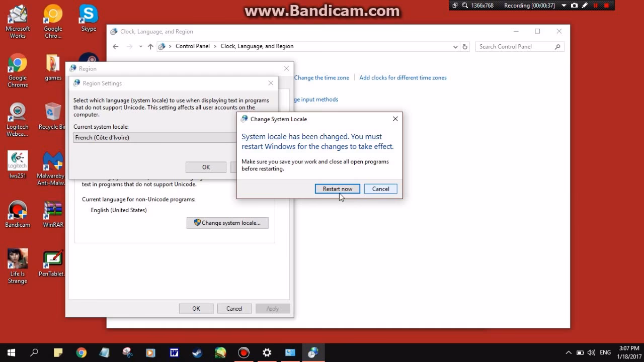Image resolution: width=644 pixels, height=362 pixels.
Task: Open the WinRAR desktop shortcut
Action: tap(53, 214)
